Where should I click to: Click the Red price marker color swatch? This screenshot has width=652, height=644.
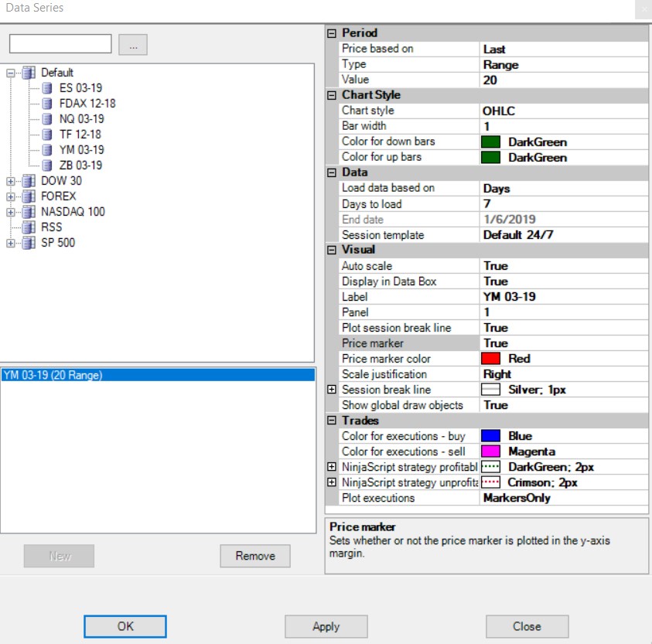click(490, 359)
